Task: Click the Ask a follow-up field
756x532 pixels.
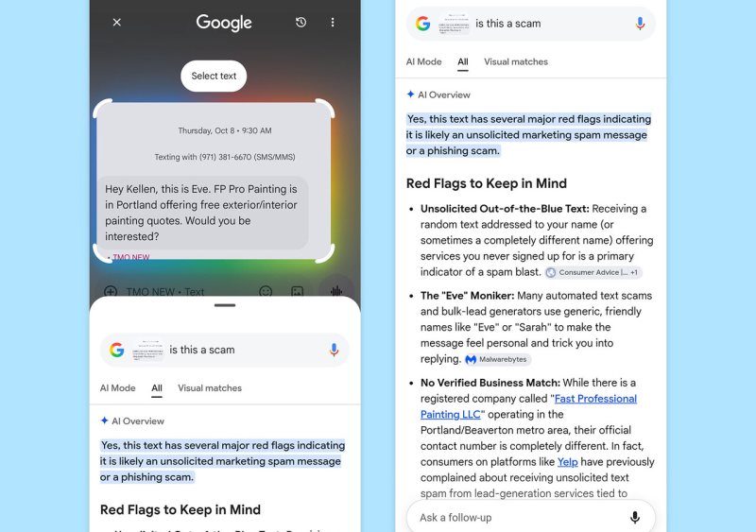Action: point(531,517)
